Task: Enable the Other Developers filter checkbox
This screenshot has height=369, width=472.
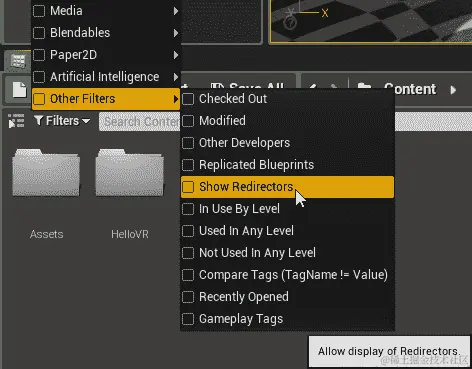Action: coord(188,143)
